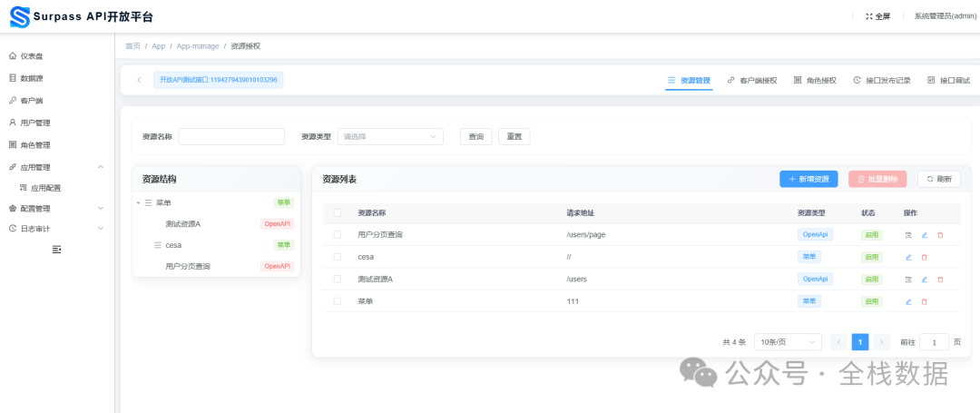Click the Surpass logo icon
This screenshot has width=980, height=413.
pyautogui.click(x=19, y=16)
